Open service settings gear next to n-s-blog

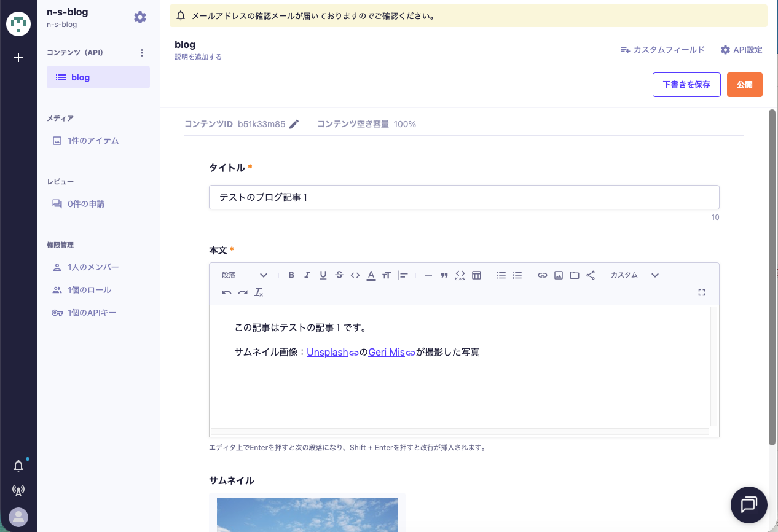click(x=140, y=17)
